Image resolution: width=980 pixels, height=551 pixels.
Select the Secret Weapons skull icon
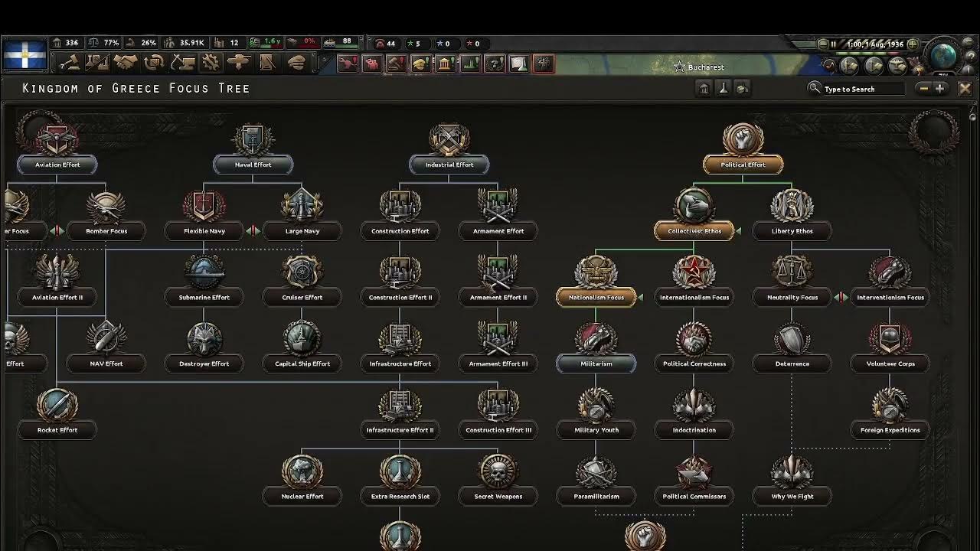click(498, 470)
